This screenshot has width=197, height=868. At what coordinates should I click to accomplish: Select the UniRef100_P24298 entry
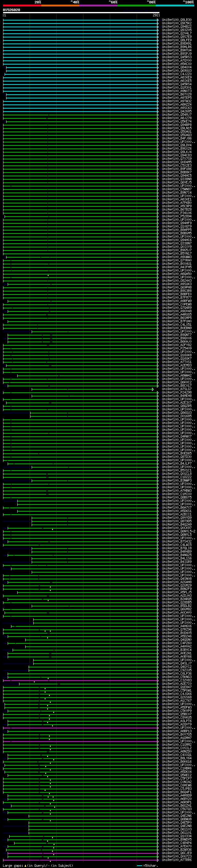point(177,393)
